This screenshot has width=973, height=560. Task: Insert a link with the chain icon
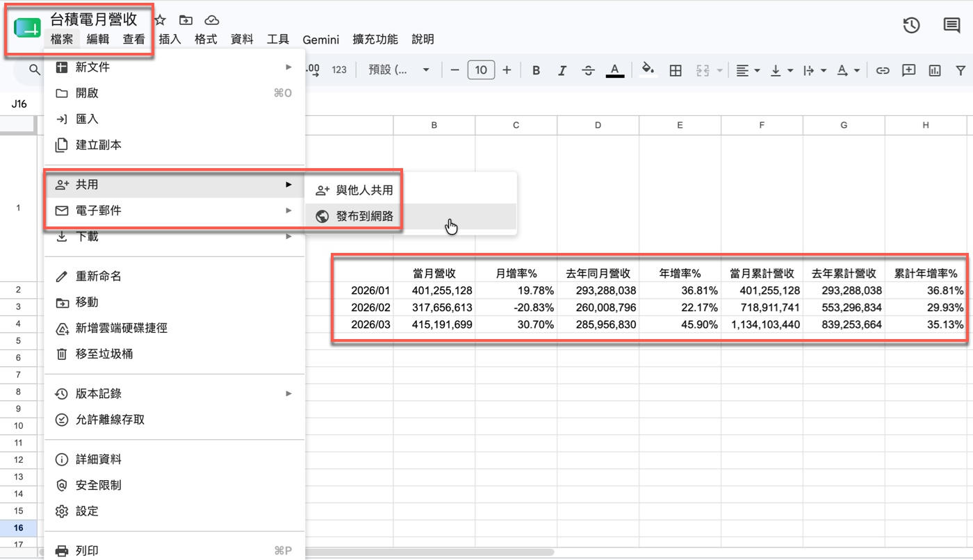pyautogui.click(x=883, y=70)
